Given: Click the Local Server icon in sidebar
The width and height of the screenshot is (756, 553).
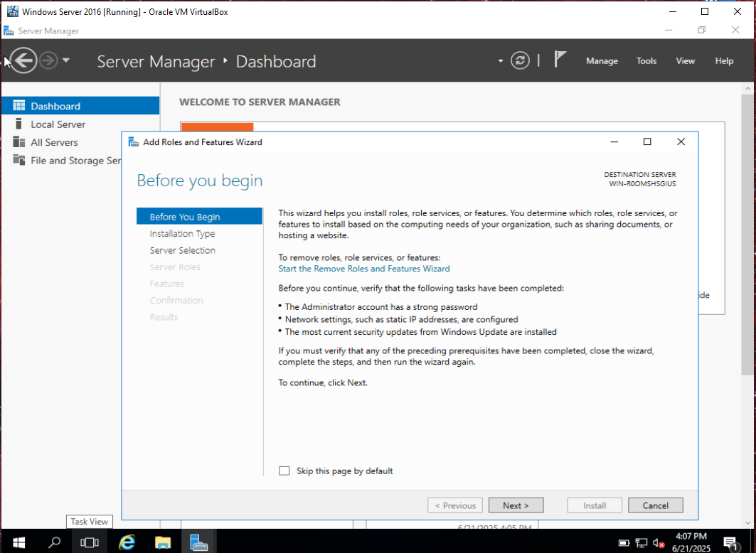Looking at the screenshot, I should pyautogui.click(x=18, y=124).
